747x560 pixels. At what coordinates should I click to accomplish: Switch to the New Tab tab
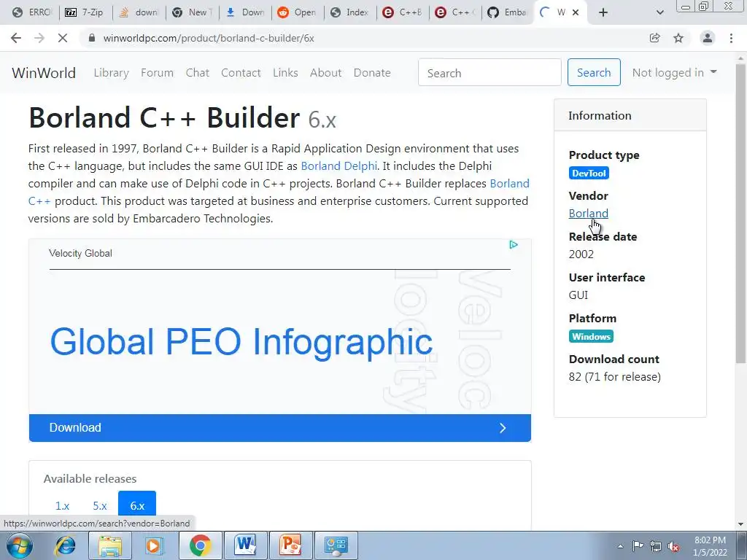coord(192,12)
